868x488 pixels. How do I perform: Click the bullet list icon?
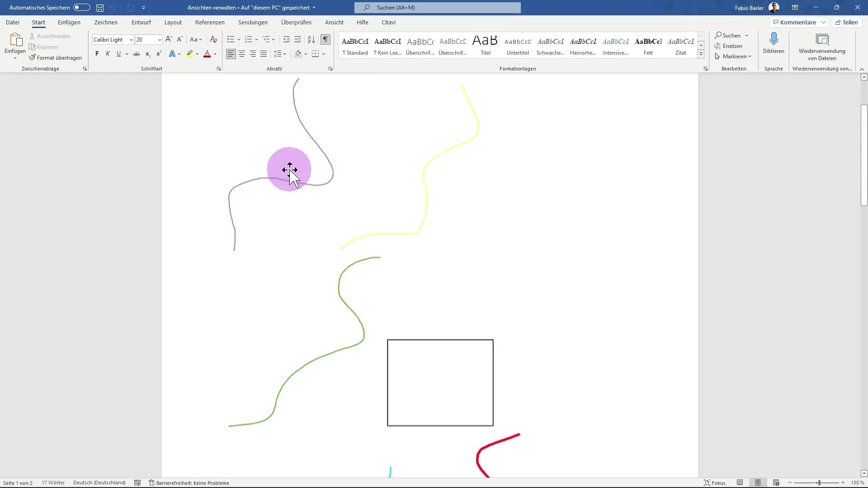[231, 40]
